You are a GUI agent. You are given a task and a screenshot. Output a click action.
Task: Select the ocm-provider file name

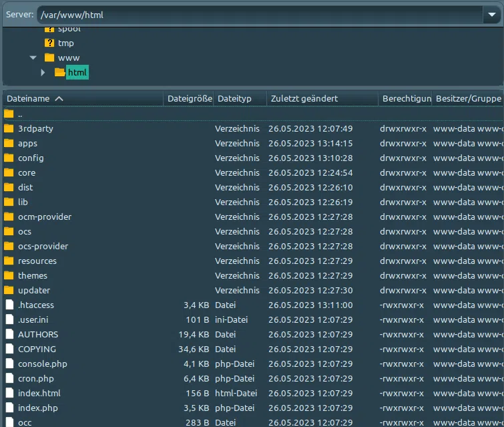[45, 217]
